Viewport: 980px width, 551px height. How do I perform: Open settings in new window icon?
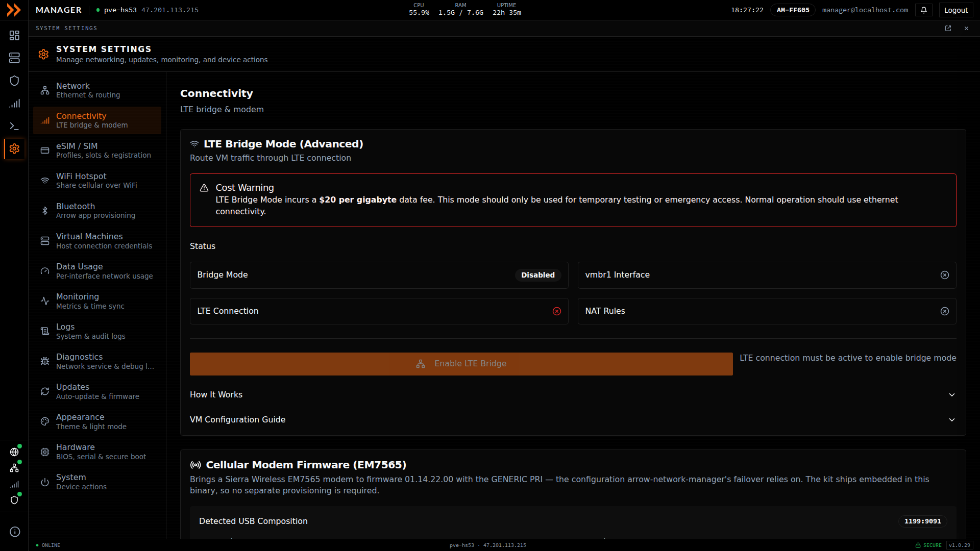(948, 29)
